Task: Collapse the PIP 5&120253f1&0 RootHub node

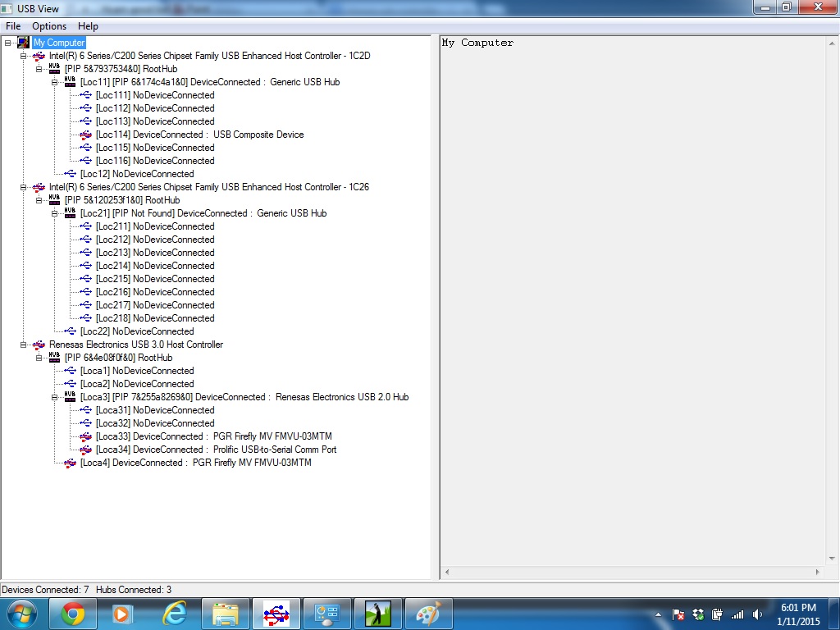Action: pos(39,200)
